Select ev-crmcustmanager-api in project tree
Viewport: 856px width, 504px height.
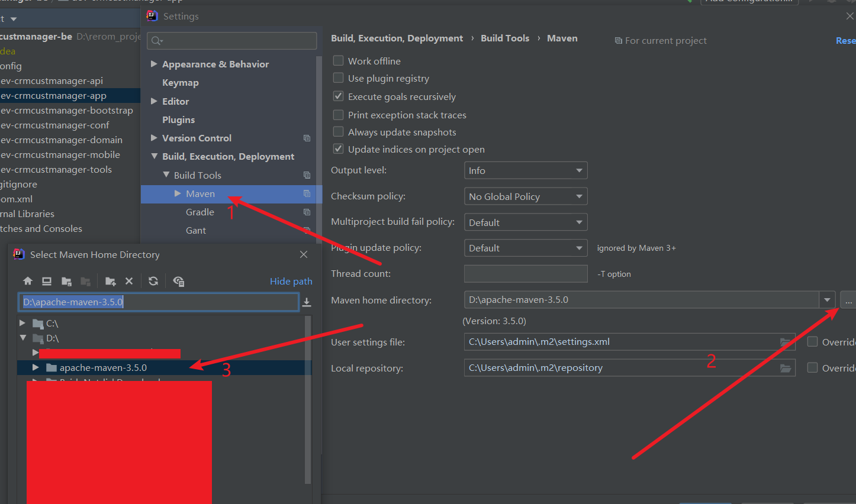coord(52,80)
